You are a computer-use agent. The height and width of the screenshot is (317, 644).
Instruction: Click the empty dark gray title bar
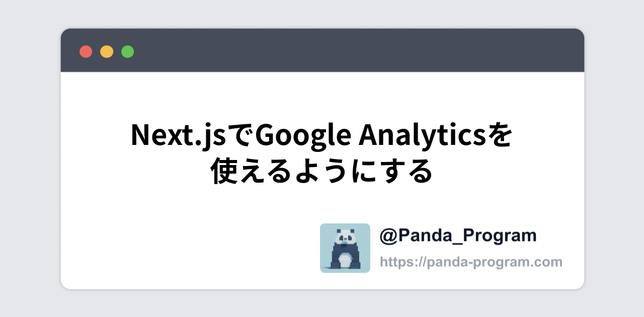coord(352,51)
